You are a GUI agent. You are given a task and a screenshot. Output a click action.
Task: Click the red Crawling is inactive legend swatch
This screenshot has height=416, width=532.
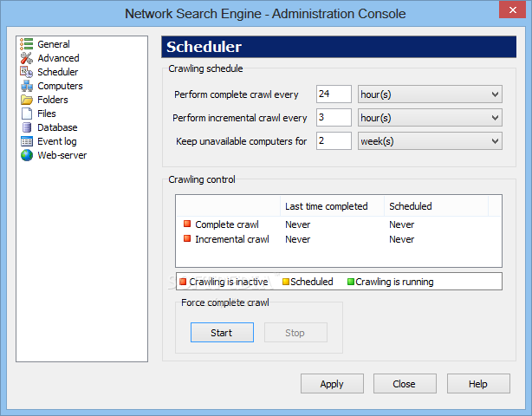click(183, 282)
